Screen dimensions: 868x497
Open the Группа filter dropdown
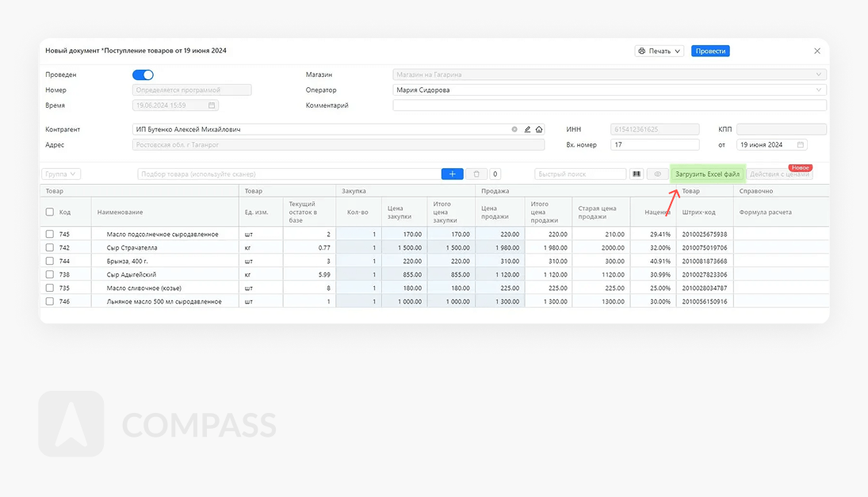[61, 174]
